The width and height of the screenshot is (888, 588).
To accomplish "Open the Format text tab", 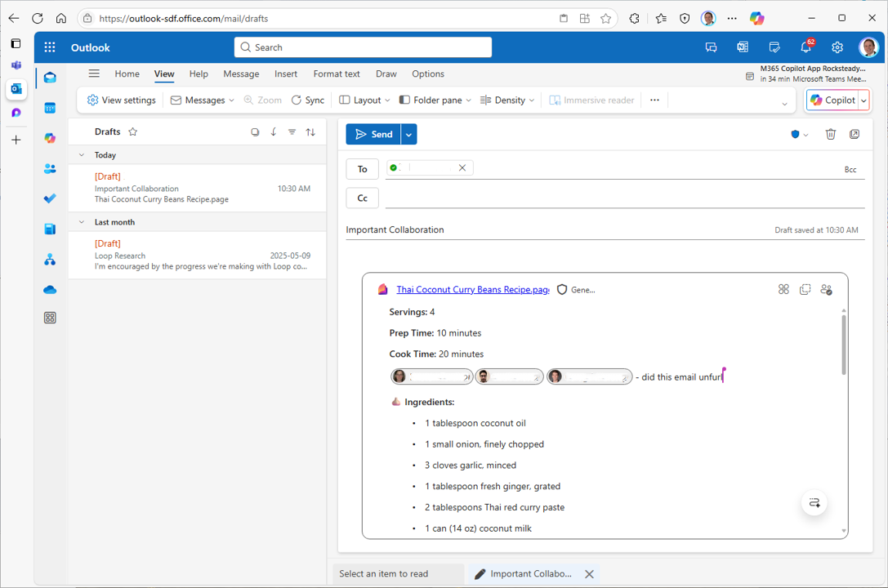I will click(x=337, y=73).
